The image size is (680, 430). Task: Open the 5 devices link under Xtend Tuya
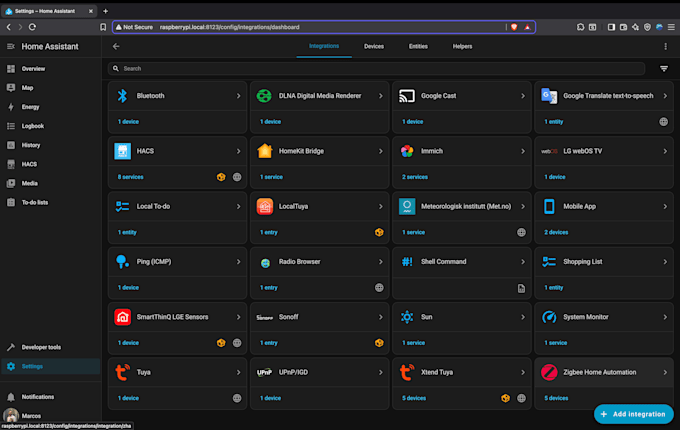(414, 398)
